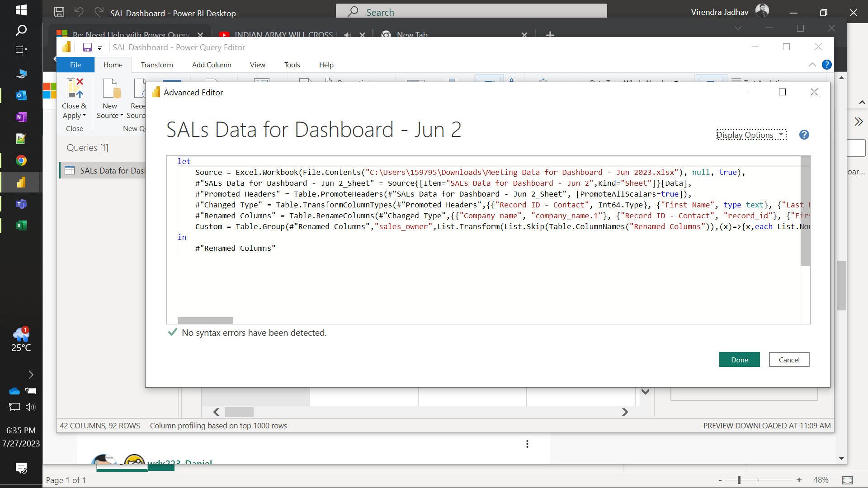Open Task View on the taskbar
This screenshot has width=868, height=488.
pyautogui.click(x=21, y=51)
